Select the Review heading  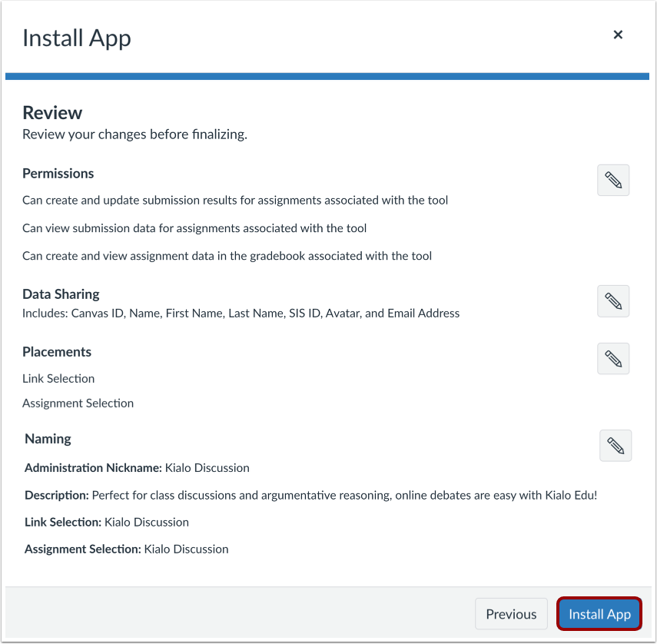51,112
